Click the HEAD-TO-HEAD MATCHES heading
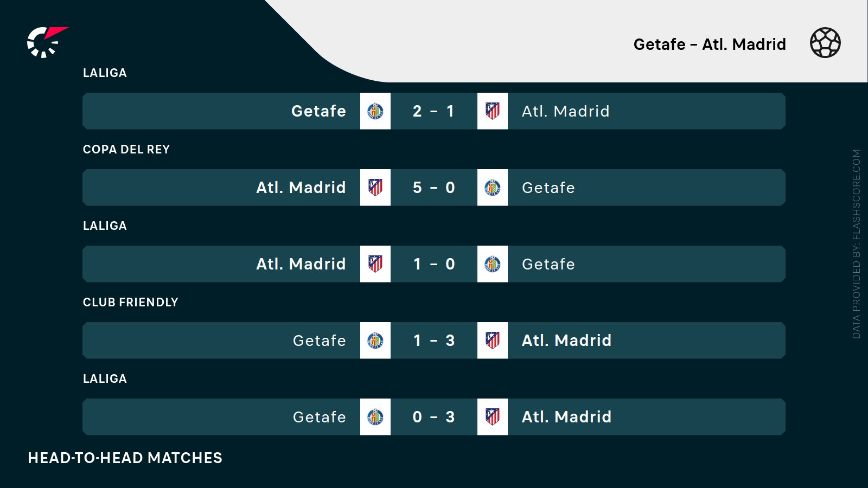This screenshot has width=868, height=488. pyautogui.click(x=125, y=458)
